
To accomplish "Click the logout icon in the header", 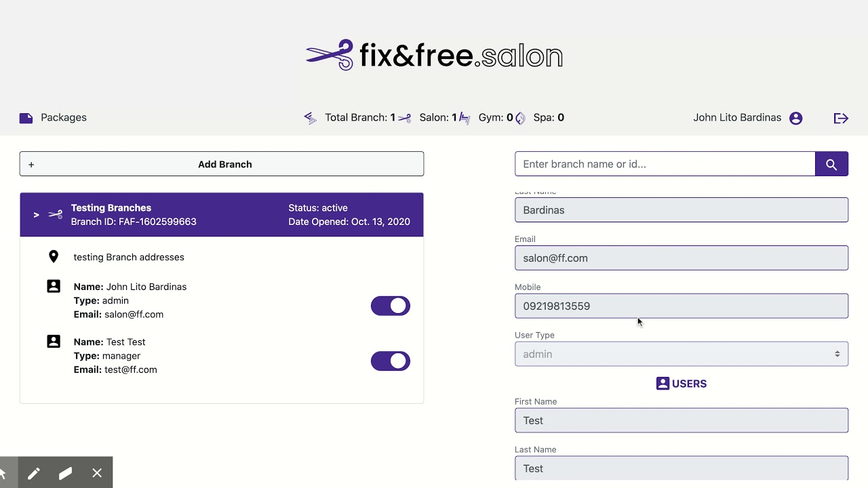I will click(x=841, y=118).
